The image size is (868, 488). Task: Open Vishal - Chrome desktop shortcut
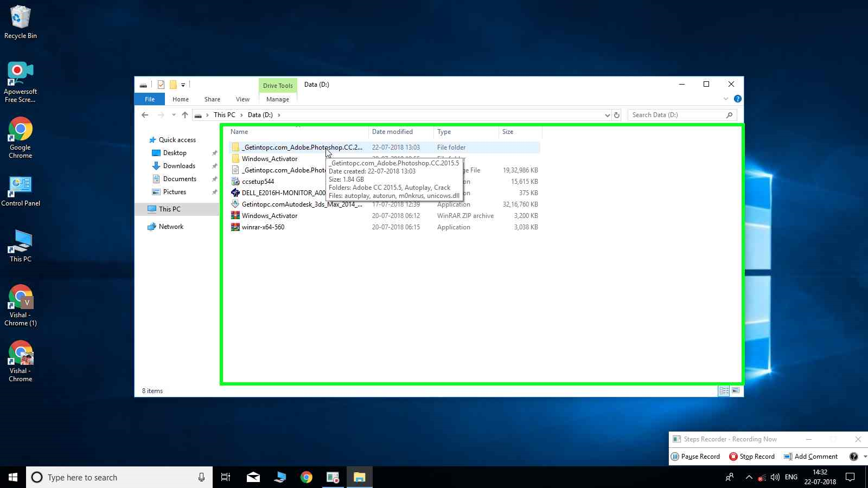[x=21, y=361]
